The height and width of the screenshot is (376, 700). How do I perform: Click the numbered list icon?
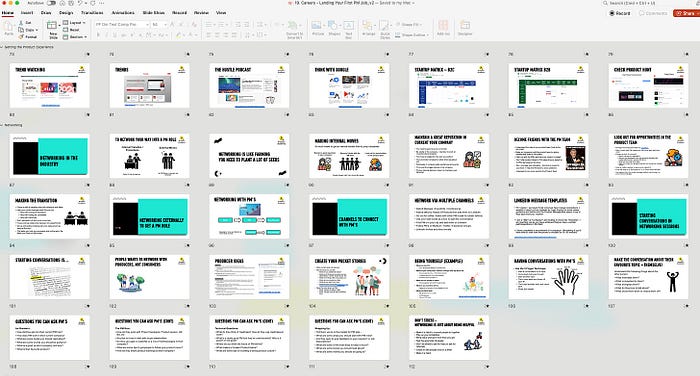click(222, 25)
